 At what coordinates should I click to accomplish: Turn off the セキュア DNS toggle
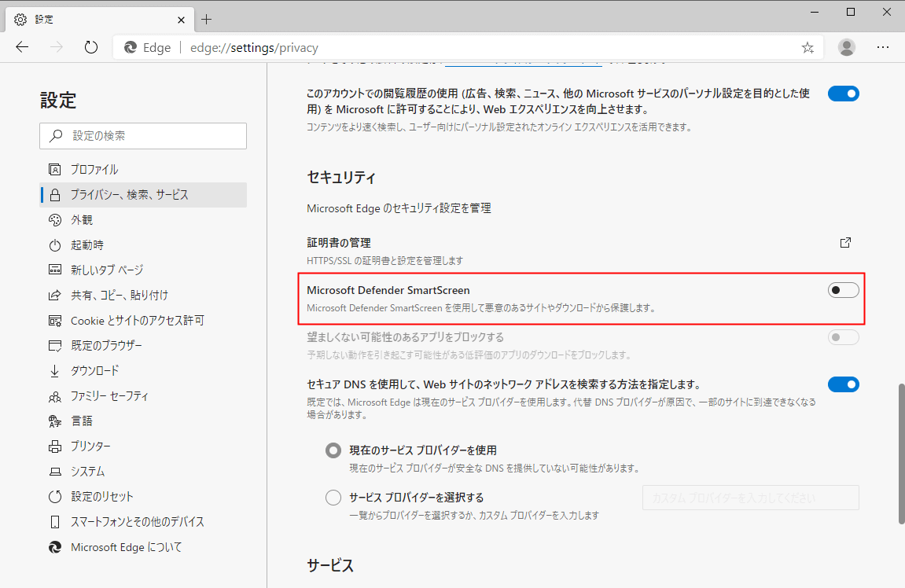(843, 384)
